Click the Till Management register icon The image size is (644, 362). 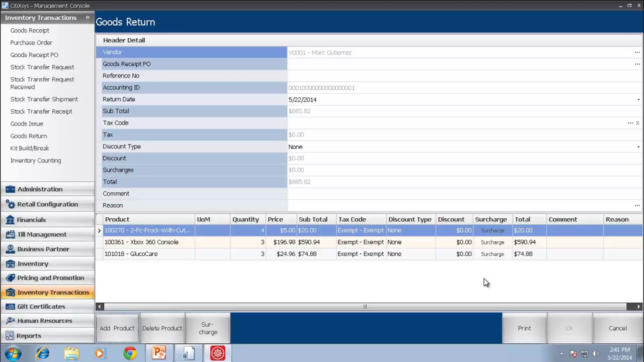click(x=10, y=235)
